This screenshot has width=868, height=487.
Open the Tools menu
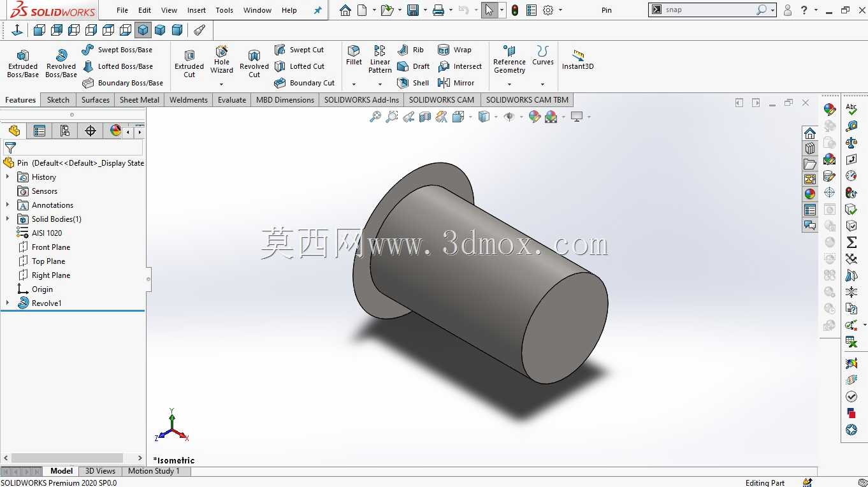pos(224,10)
